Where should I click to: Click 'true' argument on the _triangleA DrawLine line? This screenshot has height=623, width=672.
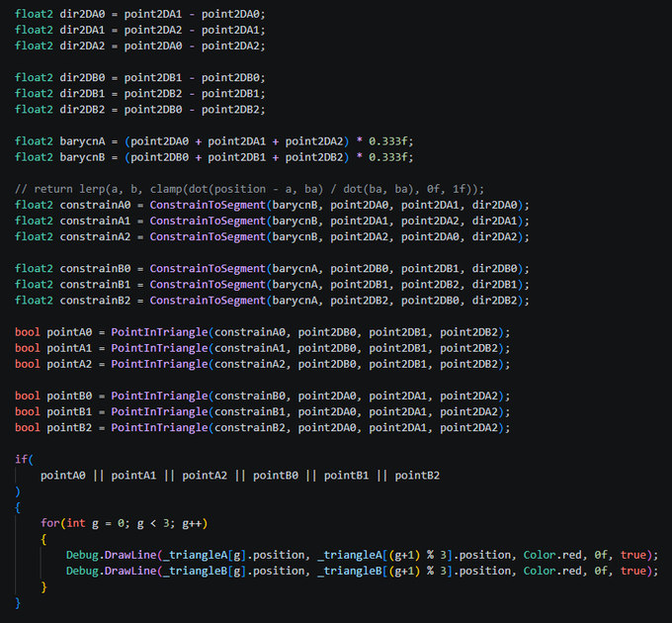[633, 555]
